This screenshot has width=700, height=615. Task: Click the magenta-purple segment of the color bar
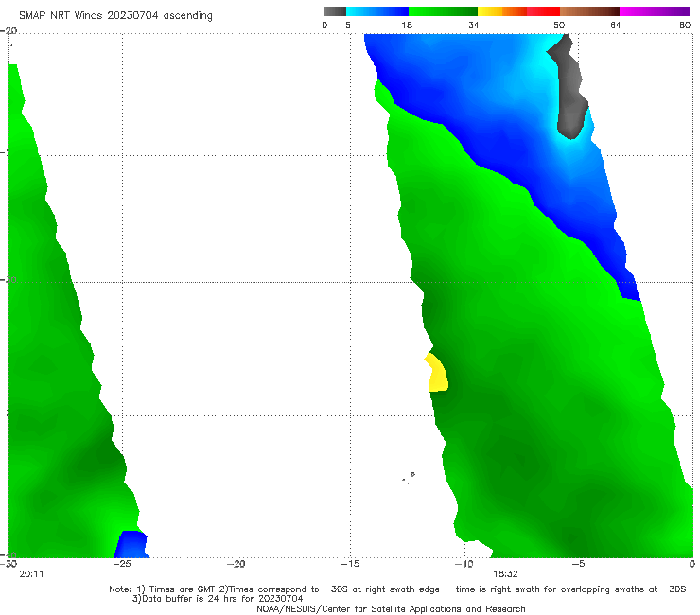(655, 11)
